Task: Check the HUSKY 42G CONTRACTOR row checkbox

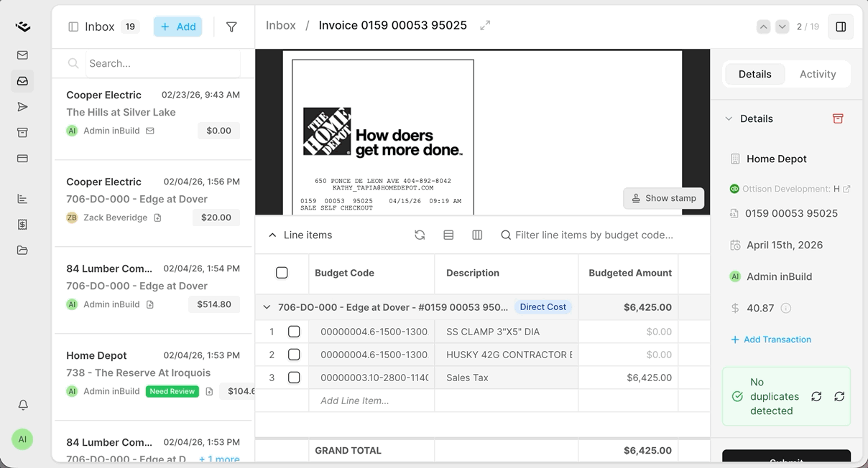Action: 294,355
